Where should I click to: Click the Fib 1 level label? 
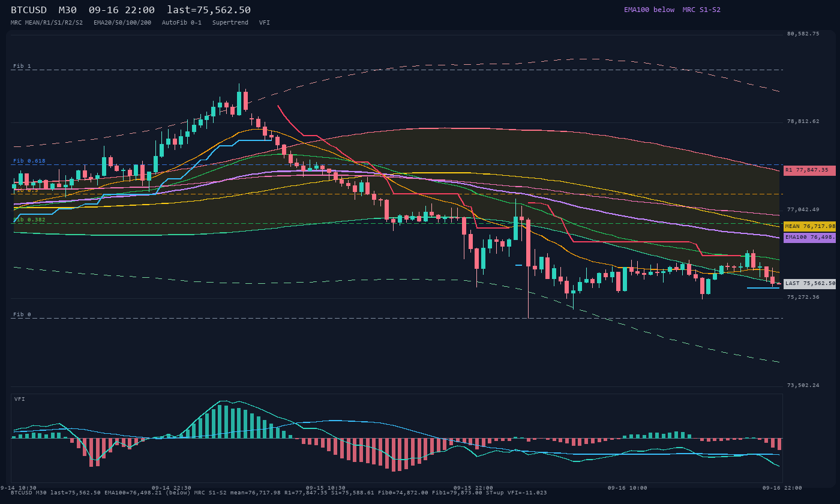coord(22,66)
